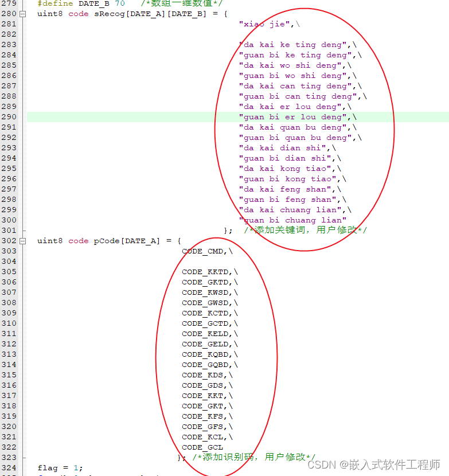This screenshot has height=476, width=449.
Task: Click "guan bi kong tiao" string
Action: click(x=287, y=179)
